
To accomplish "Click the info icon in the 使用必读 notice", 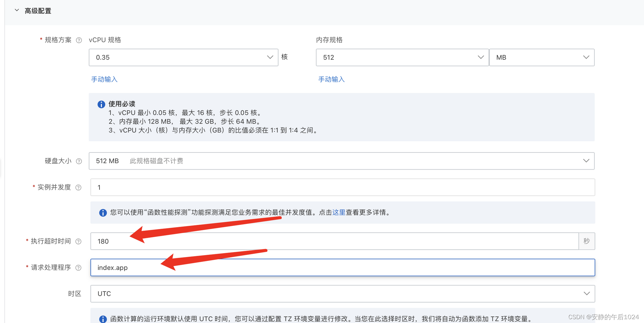I will pos(101,104).
